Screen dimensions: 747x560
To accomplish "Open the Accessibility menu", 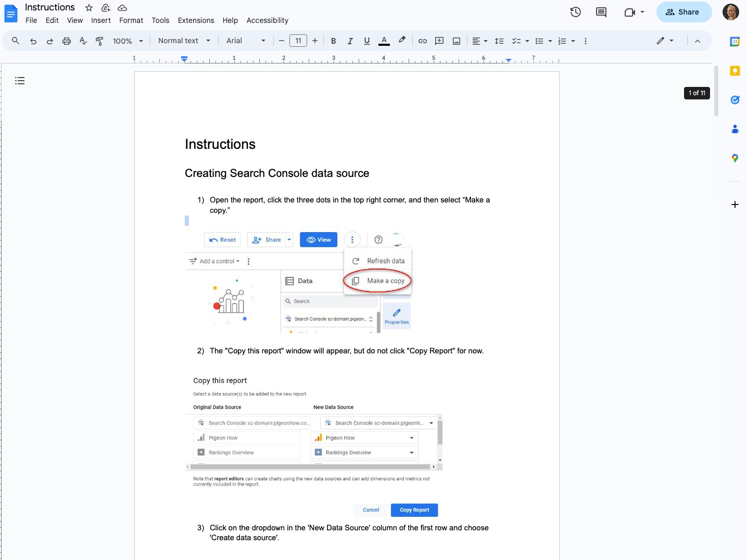I will (268, 20).
